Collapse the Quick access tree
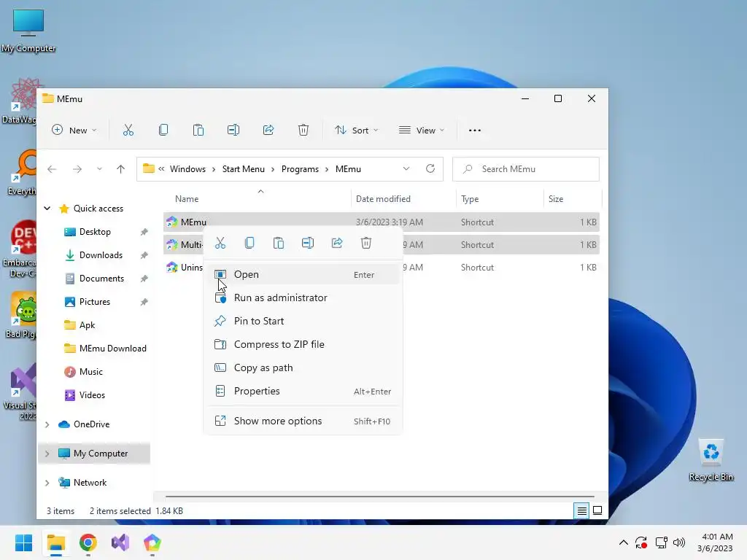This screenshot has height=560, width=747. pos(47,208)
